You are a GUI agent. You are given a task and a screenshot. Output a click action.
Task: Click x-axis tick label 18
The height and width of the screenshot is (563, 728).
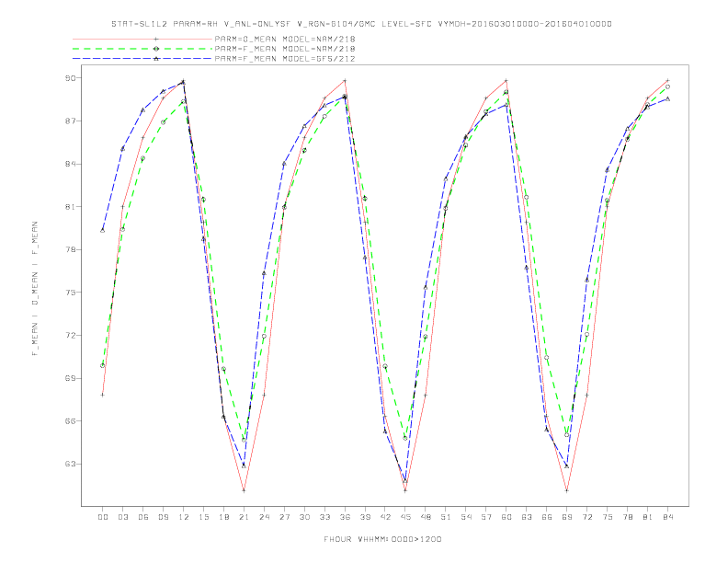click(x=223, y=517)
